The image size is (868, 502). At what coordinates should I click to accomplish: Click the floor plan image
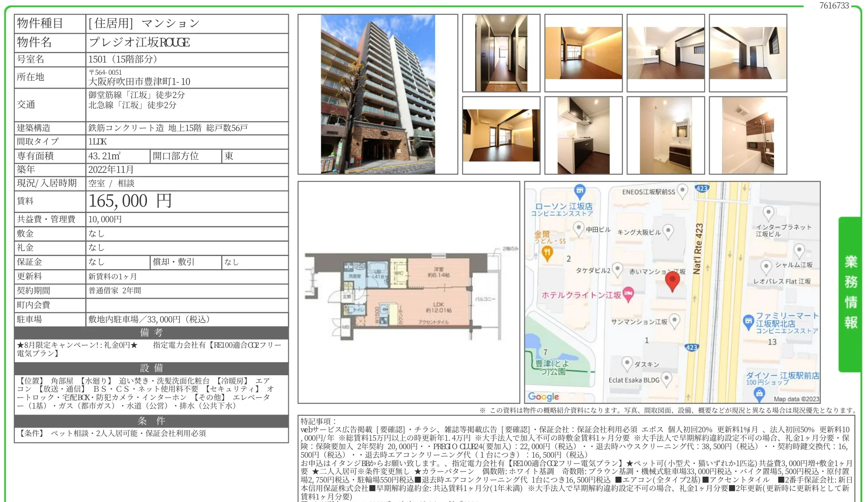click(409, 293)
